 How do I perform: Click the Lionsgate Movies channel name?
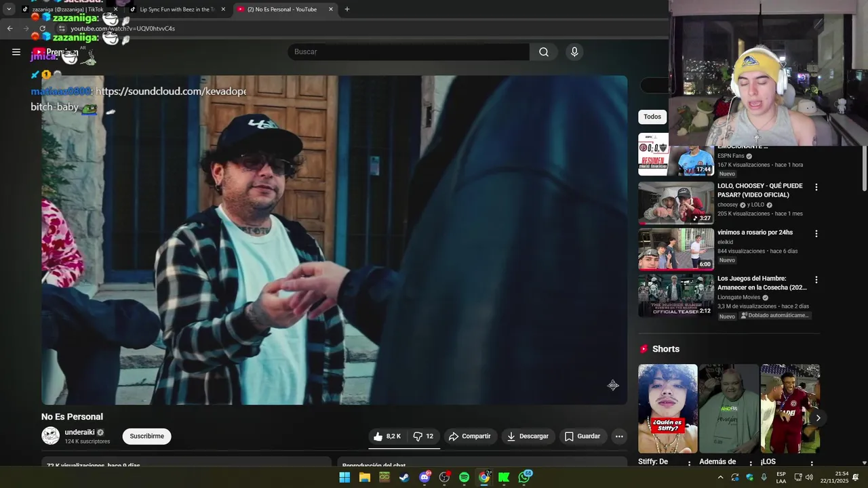[739, 297]
